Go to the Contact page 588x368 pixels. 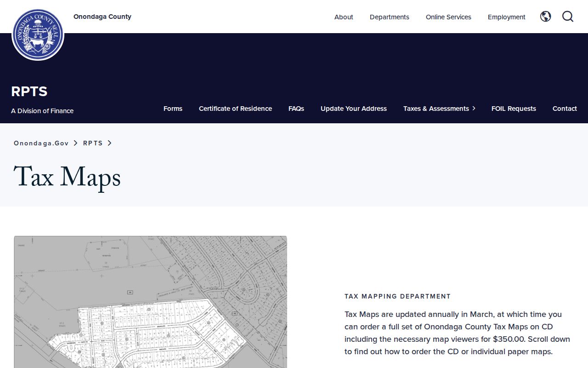click(x=565, y=109)
